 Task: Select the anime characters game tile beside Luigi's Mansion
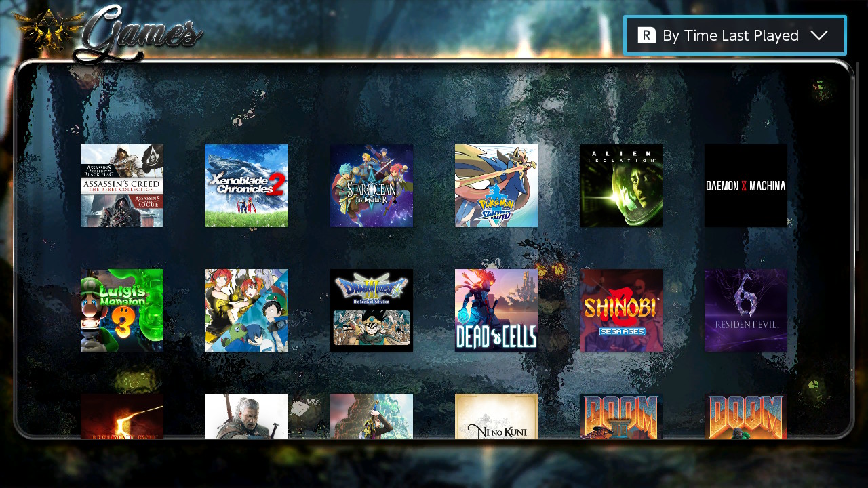click(247, 310)
